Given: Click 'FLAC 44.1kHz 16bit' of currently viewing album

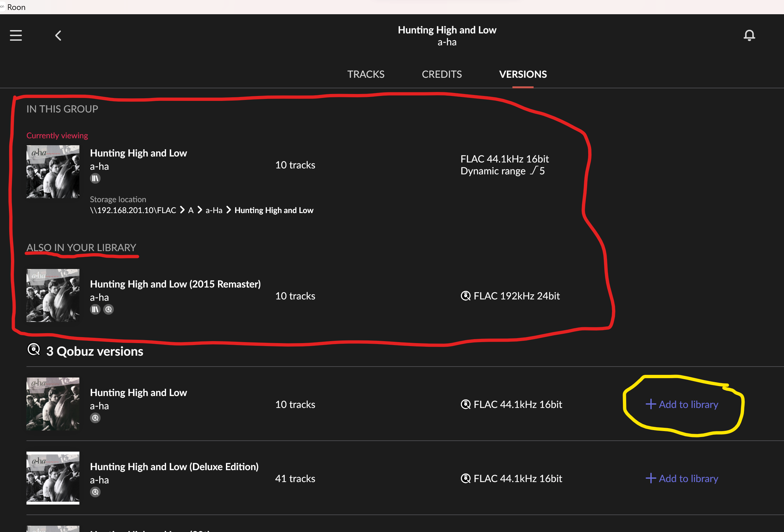Looking at the screenshot, I should click(505, 159).
